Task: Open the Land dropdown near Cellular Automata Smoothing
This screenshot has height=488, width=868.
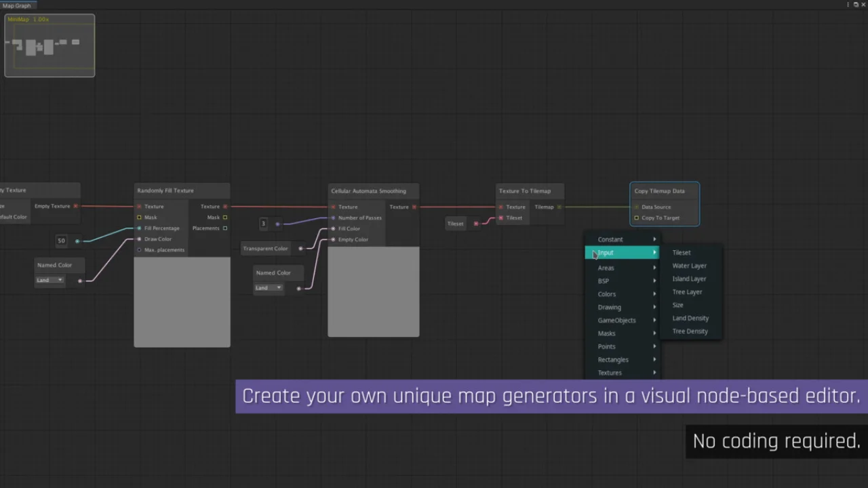Action: (x=269, y=288)
